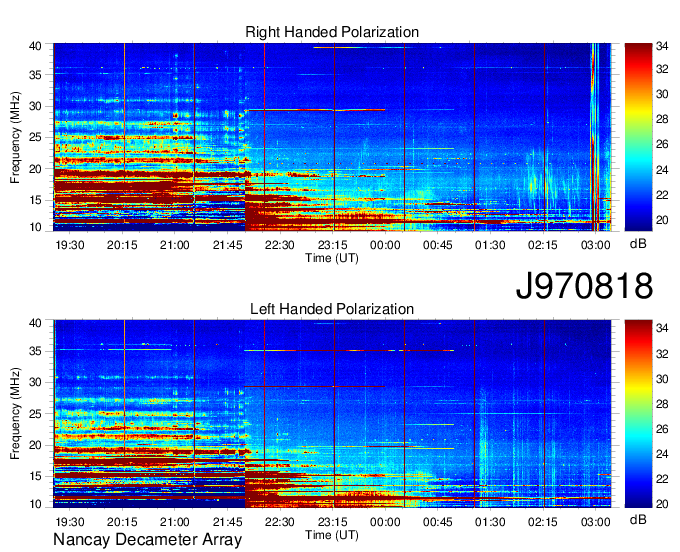The height and width of the screenshot is (552, 680).
Task: Click the 35 MHz tick of the Left Handed plot
Action: [x=35, y=351]
